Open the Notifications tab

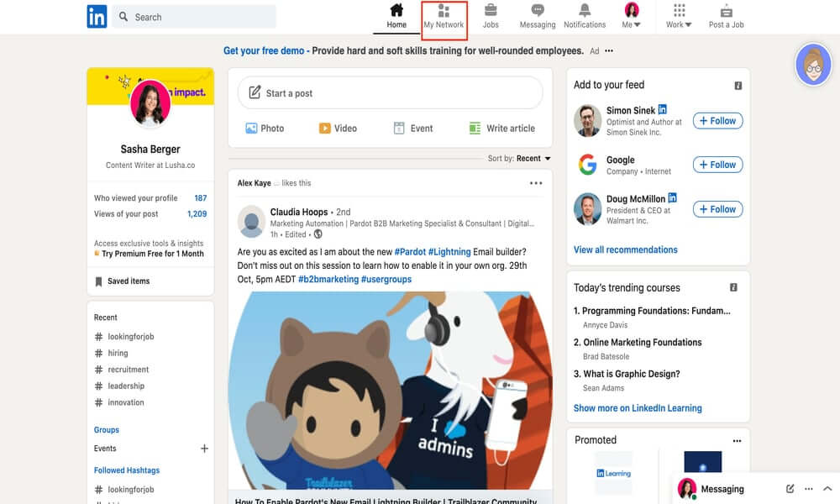[x=585, y=16]
